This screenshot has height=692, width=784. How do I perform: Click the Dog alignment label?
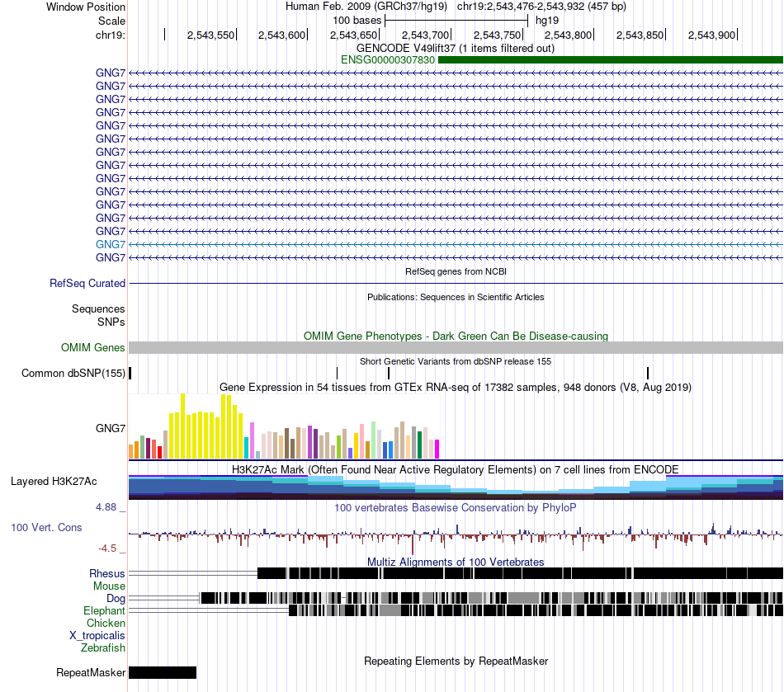(116, 599)
